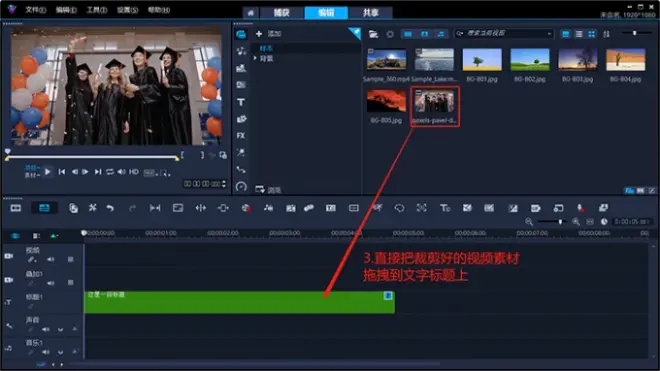660x371 pixels.
Task: Set mark-out point bracket in preview
Action: (202, 155)
